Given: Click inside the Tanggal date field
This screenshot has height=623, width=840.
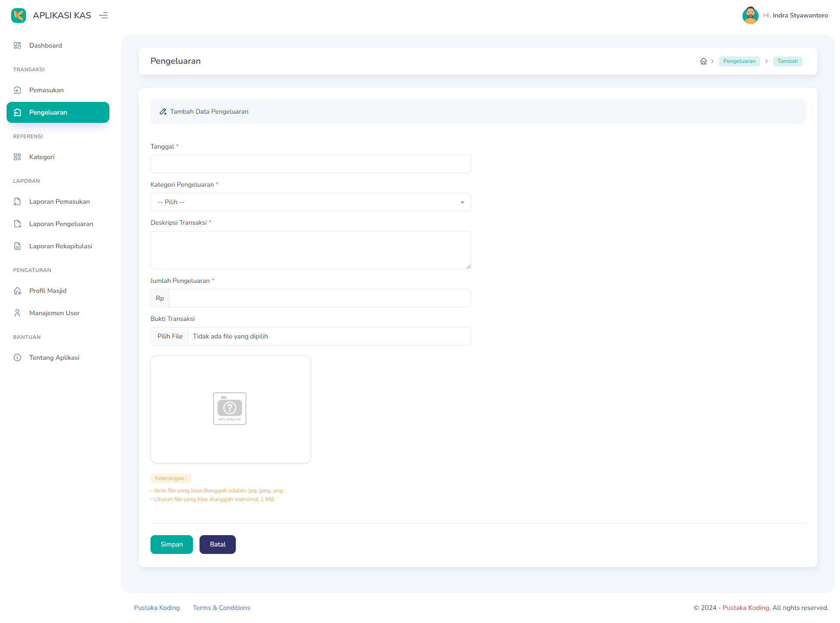Looking at the screenshot, I should (310, 164).
